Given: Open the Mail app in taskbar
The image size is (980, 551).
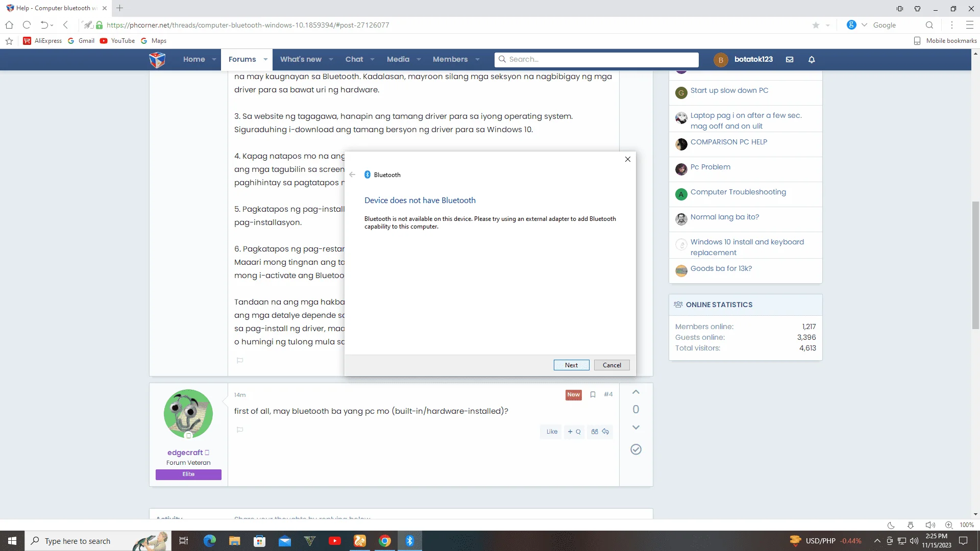Looking at the screenshot, I should click(x=285, y=541).
